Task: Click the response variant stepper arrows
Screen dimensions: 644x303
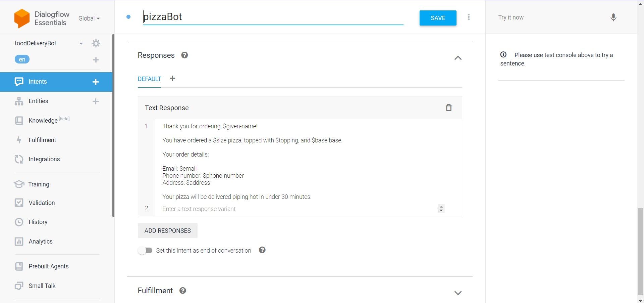Action: pyautogui.click(x=441, y=209)
